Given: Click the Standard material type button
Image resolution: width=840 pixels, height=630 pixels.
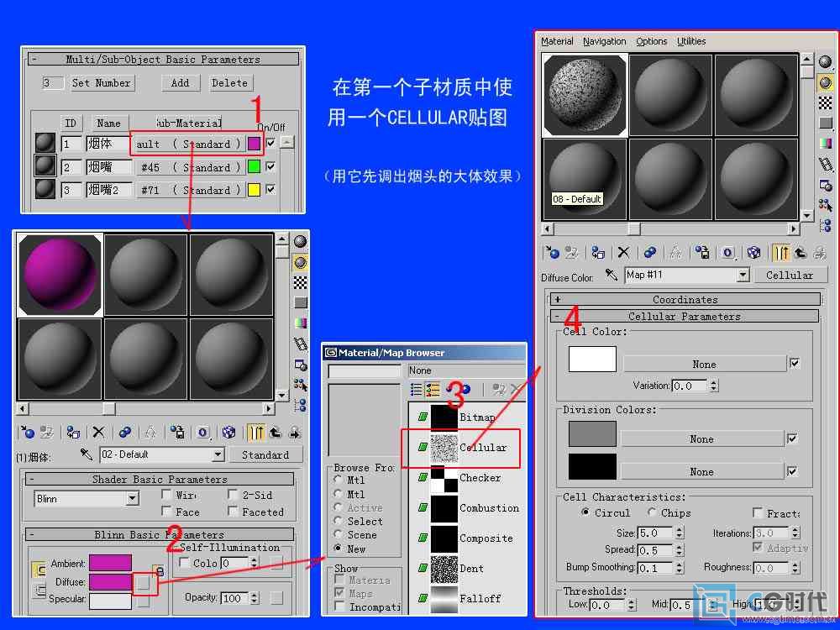Looking at the screenshot, I should click(x=265, y=454).
